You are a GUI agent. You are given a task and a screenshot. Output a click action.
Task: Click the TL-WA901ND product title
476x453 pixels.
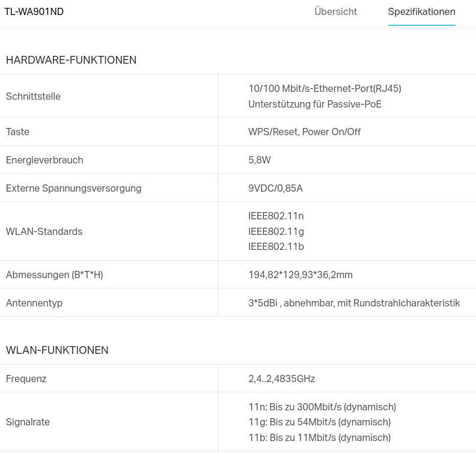pyautogui.click(x=34, y=12)
